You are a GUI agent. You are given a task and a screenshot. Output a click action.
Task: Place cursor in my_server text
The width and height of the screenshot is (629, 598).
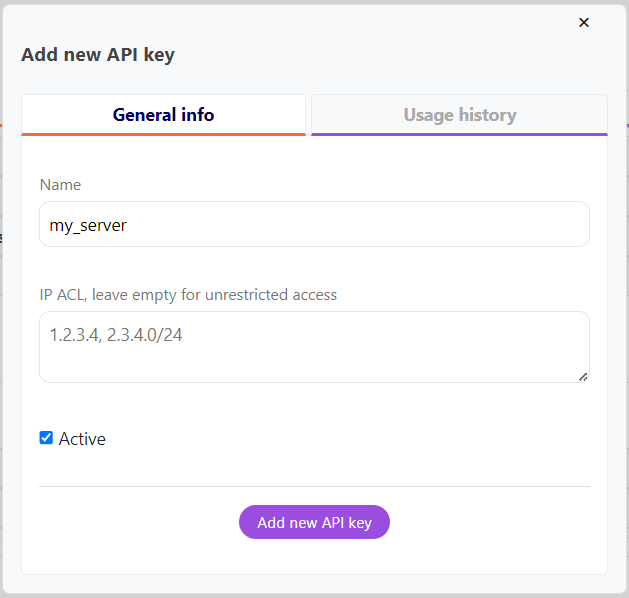88,226
